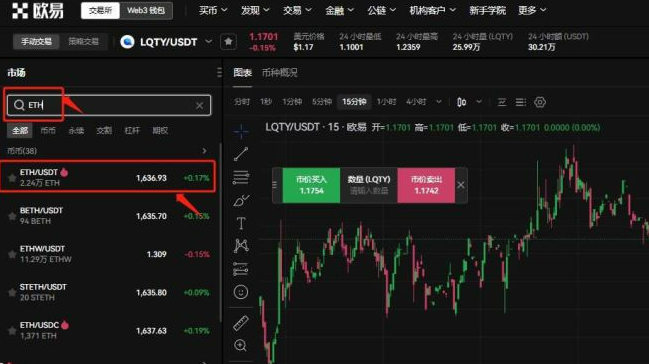The image size is (649, 364).
Task: Select the text annotation tool
Action: (x=241, y=224)
